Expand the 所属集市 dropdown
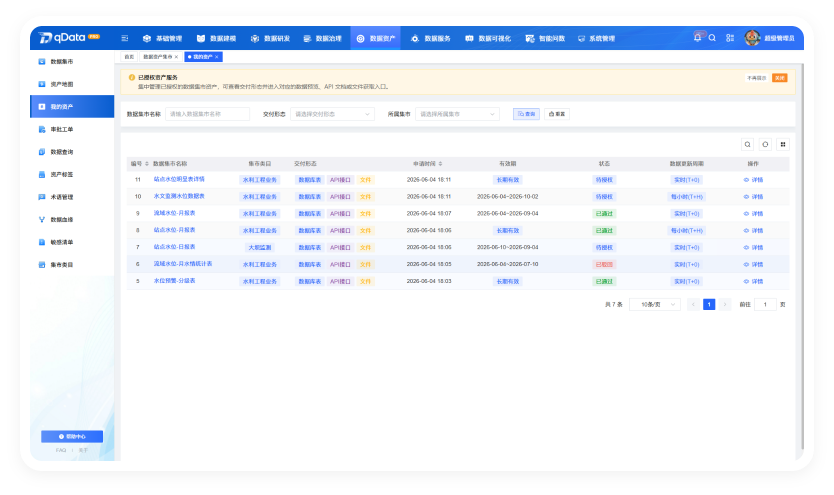834x495 pixels. click(x=457, y=114)
